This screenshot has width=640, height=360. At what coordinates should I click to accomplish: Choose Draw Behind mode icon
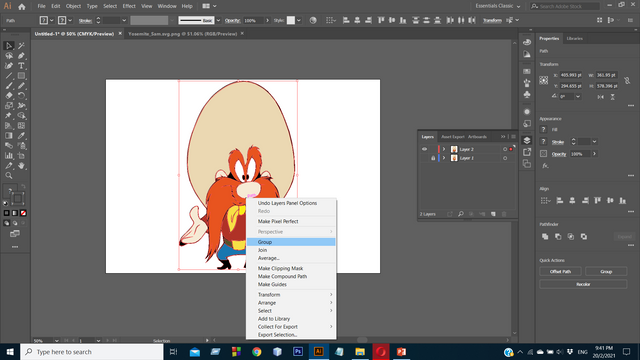(15, 223)
